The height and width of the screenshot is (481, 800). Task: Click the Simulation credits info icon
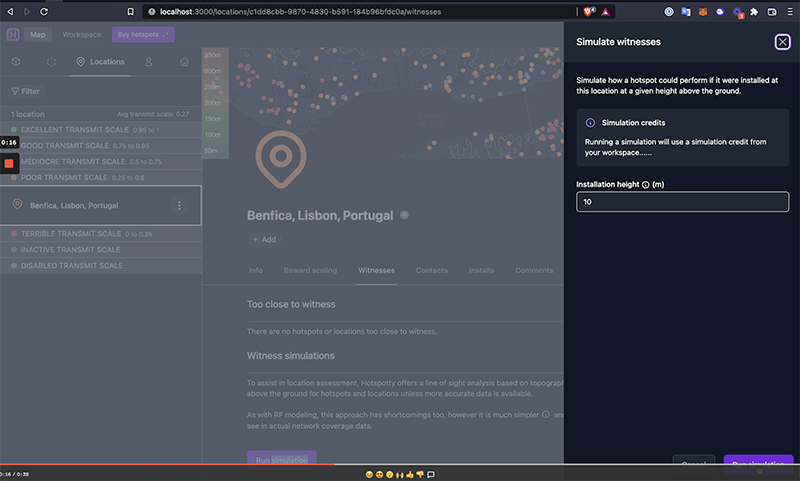tap(590, 123)
